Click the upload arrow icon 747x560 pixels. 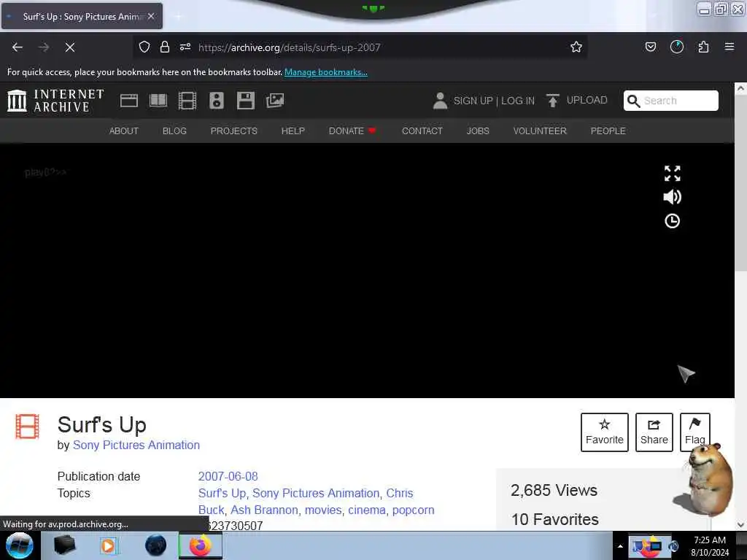553,101
